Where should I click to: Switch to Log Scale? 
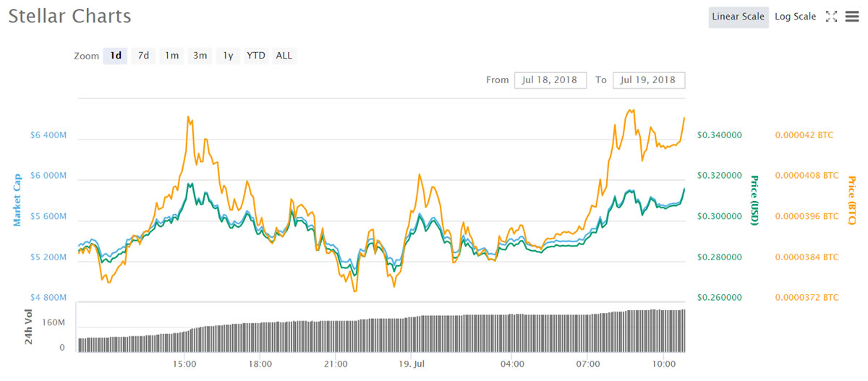[795, 17]
